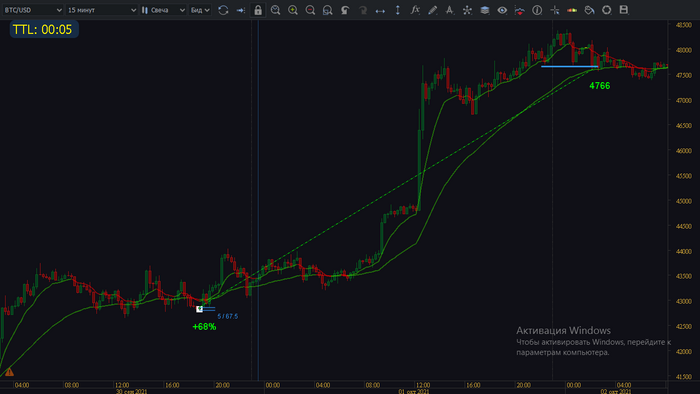Click the 41500 price axis label
The image size is (700, 394).
tap(683, 377)
